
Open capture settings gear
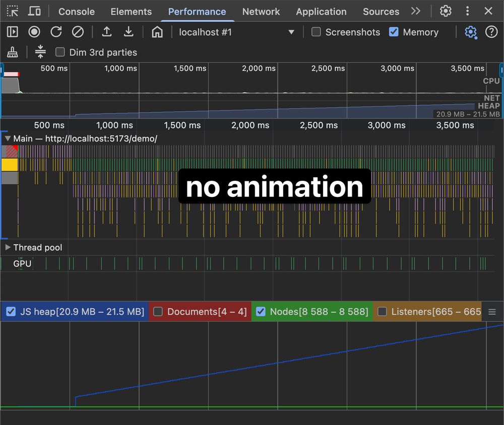[471, 32]
